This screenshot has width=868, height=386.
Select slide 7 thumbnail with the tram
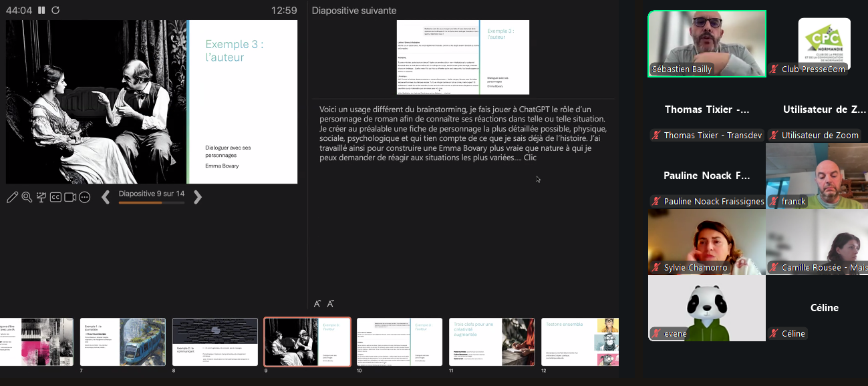pyautogui.click(x=122, y=341)
